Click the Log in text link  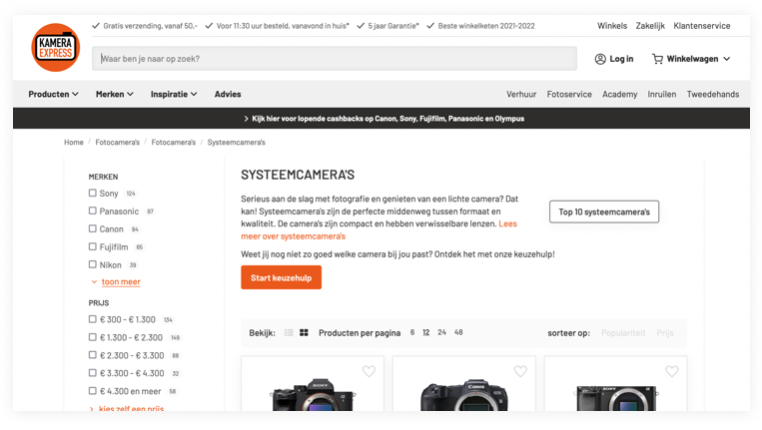coord(621,59)
